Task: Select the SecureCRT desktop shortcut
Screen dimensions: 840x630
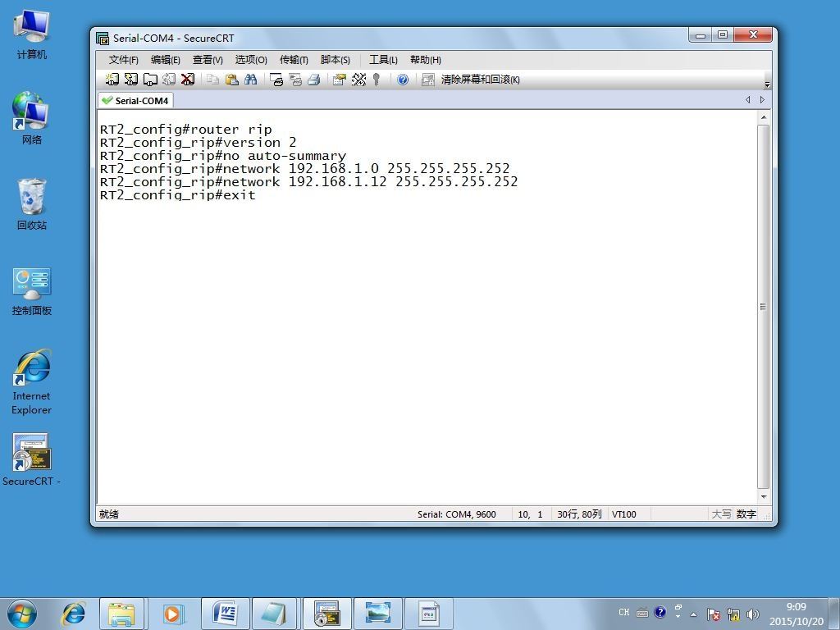Action: pyautogui.click(x=32, y=459)
